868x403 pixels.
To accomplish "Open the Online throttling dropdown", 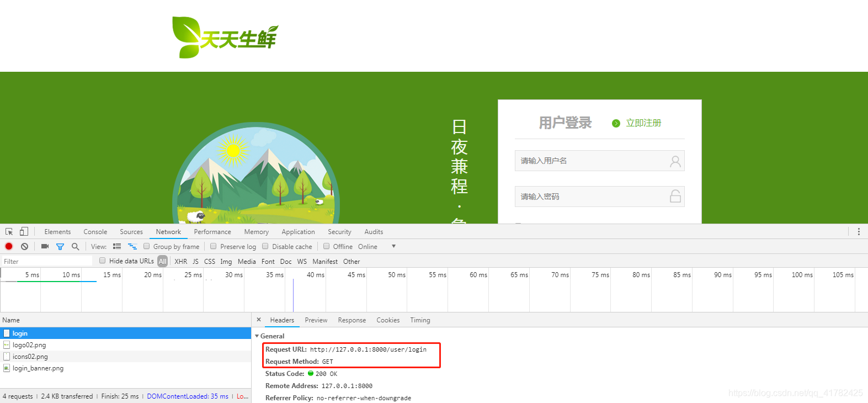I will coord(377,247).
